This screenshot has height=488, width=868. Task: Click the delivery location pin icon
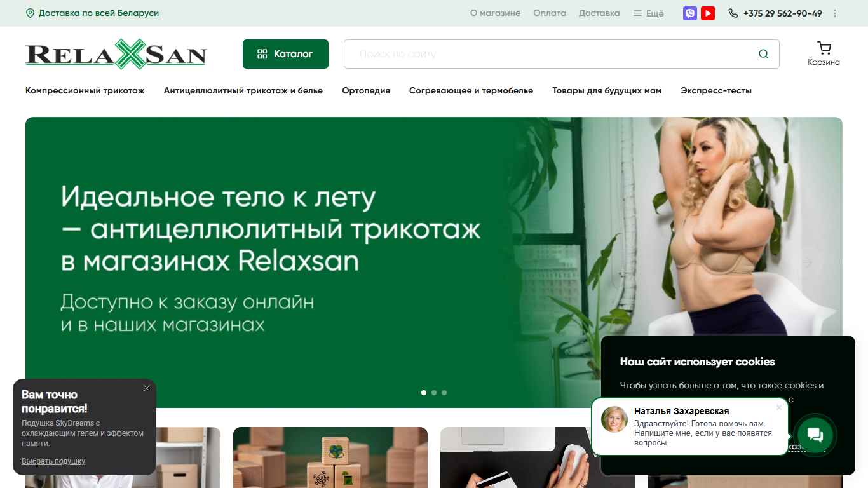tap(30, 13)
